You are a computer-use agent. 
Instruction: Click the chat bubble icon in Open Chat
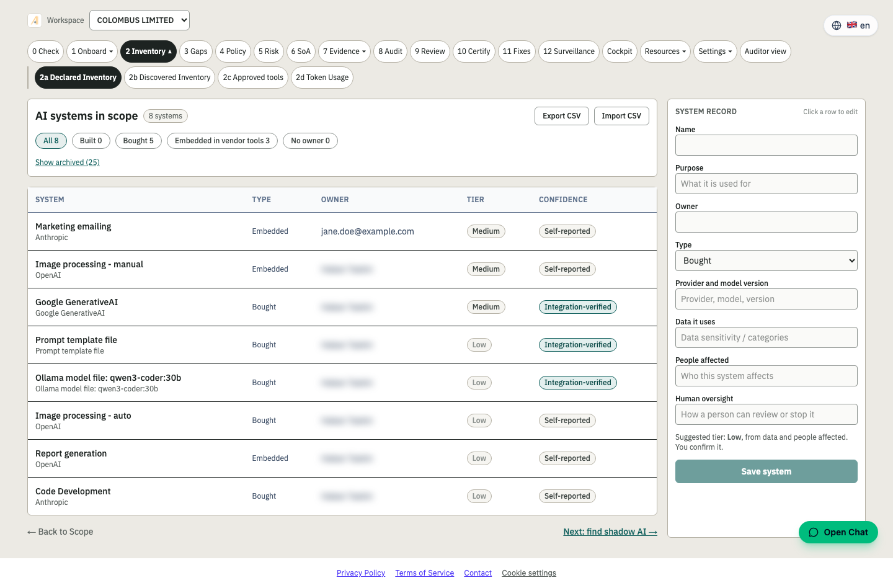(x=814, y=532)
